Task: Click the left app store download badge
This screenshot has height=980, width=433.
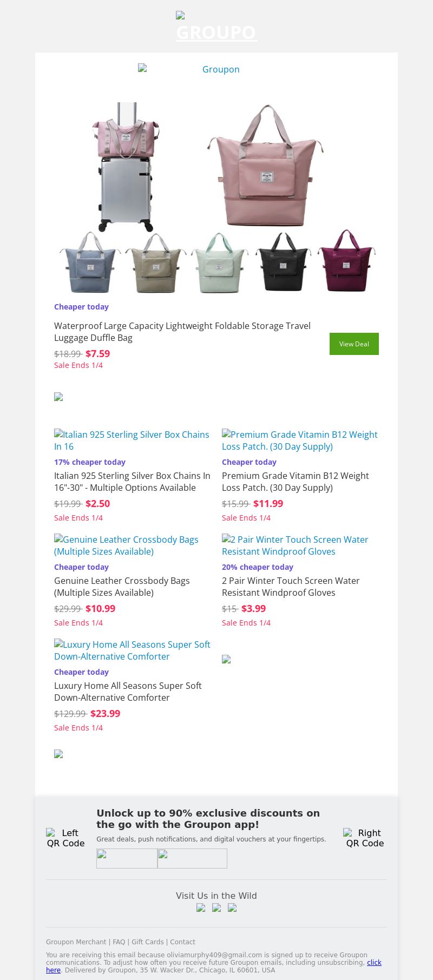Action: click(x=127, y=858)
